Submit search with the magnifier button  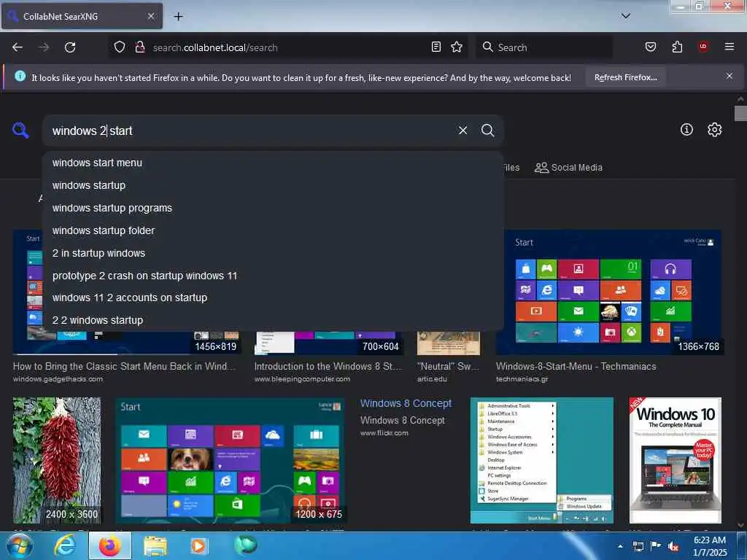(x=487, y=130)
